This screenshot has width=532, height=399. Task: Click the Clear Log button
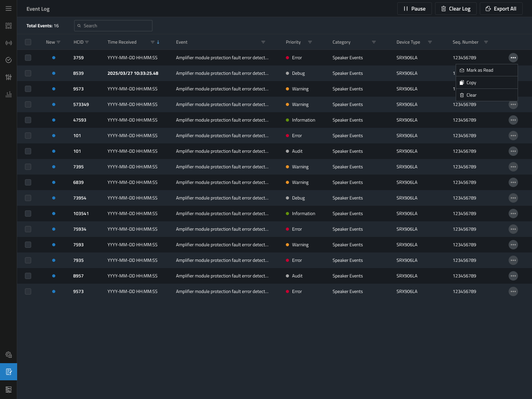[456, 9]
